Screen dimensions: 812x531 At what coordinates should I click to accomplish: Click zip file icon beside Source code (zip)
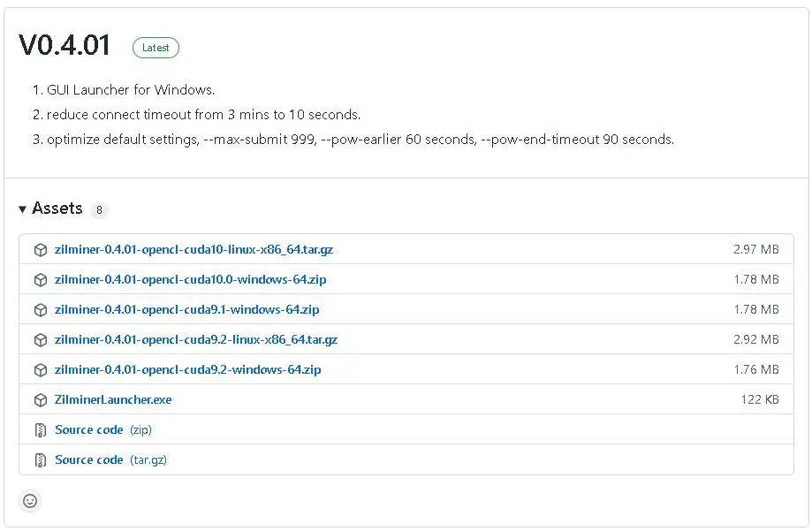(41, 430)
